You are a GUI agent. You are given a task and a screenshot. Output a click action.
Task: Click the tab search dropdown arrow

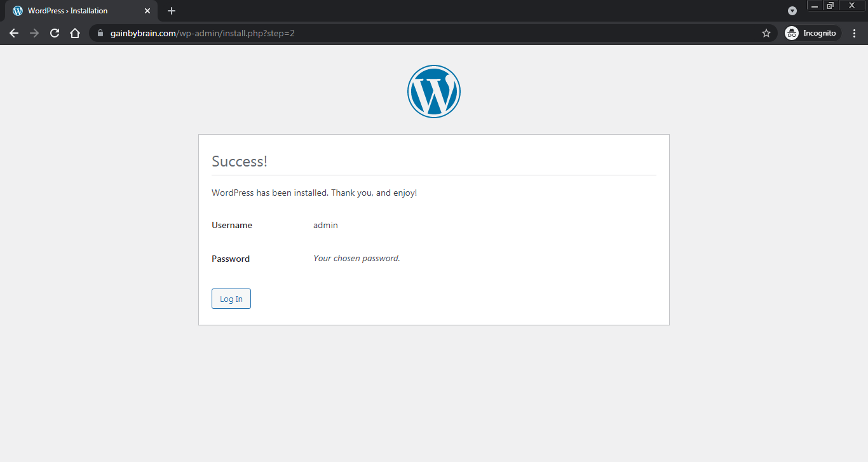coord(792,11)
